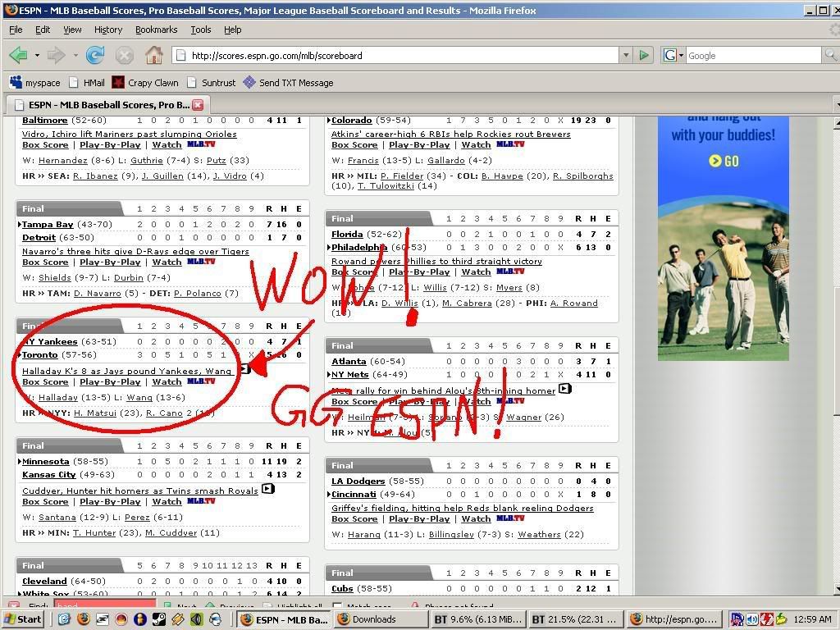Click MLB.TV icon for Dodgers-Cincinnati game
840x630 pixels.
click(510, 518)
